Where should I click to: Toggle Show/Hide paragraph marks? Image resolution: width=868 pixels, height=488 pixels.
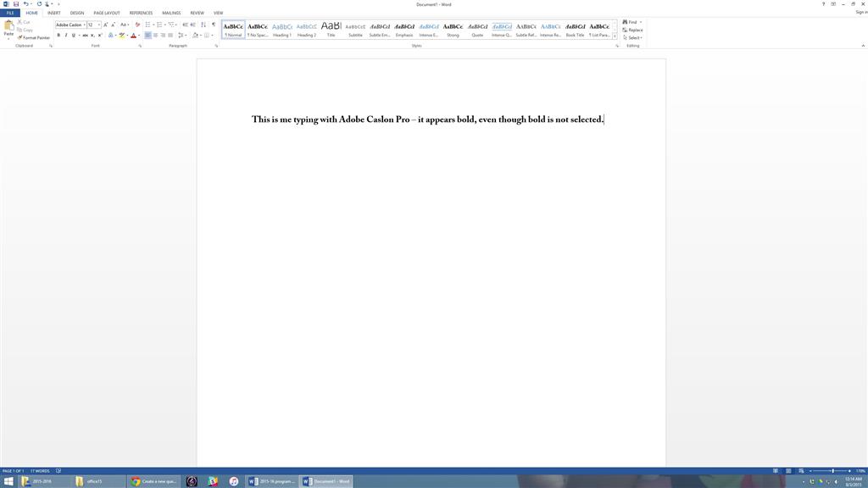point(214,25)
